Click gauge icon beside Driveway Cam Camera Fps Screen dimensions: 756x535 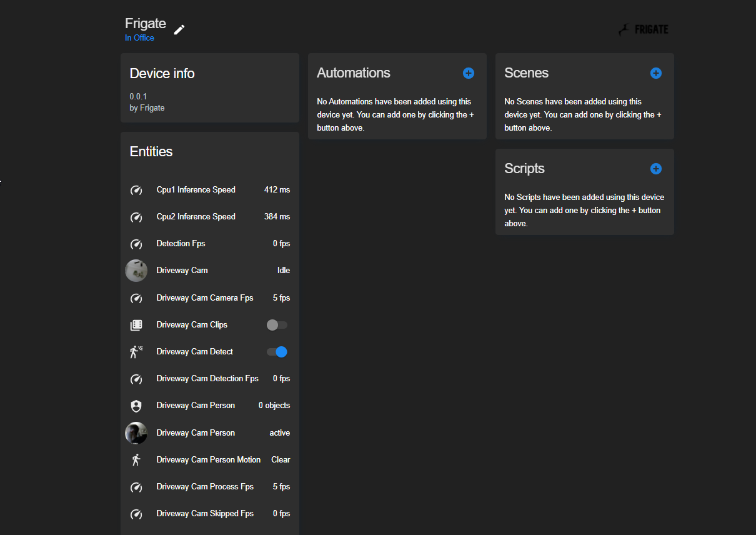coord(136,298)
